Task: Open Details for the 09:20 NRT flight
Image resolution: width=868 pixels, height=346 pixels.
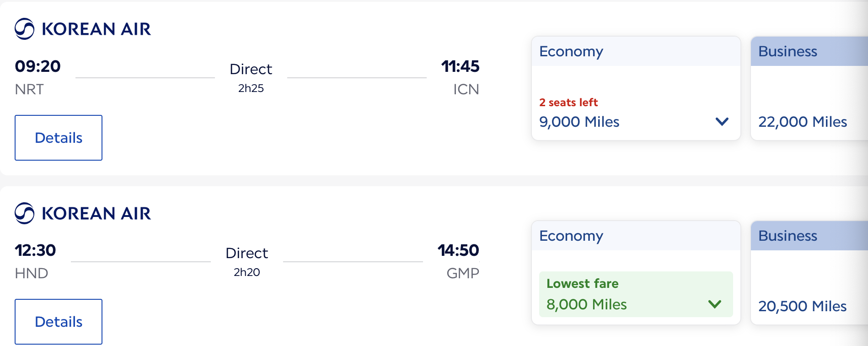Action: coord(59,138)
